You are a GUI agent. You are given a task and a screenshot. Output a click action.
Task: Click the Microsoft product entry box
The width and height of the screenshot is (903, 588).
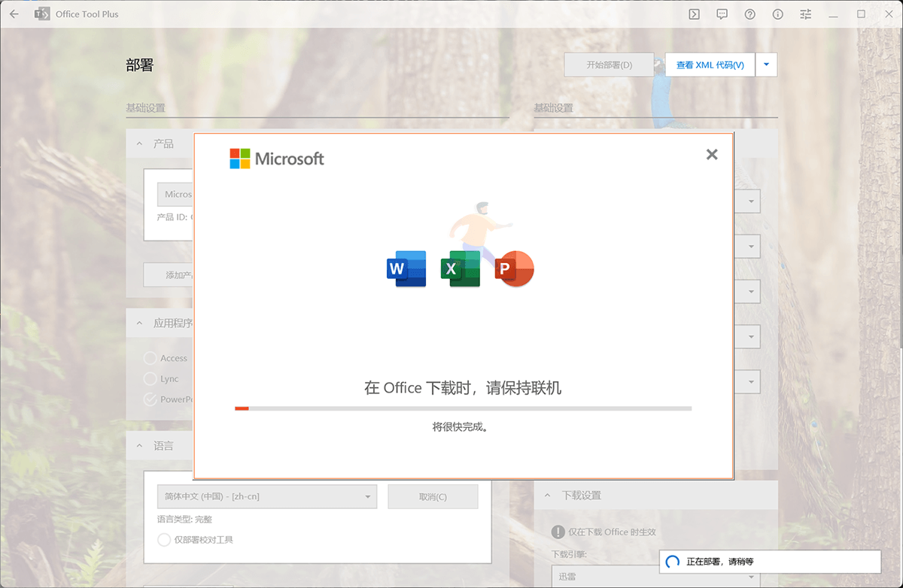(175, 194)
